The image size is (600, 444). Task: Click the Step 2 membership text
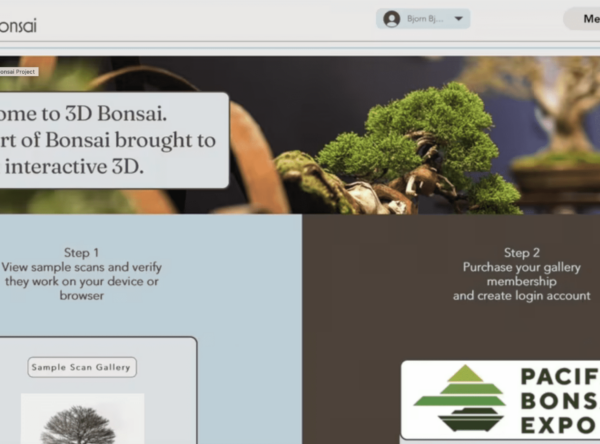click(x=522, y=274)
